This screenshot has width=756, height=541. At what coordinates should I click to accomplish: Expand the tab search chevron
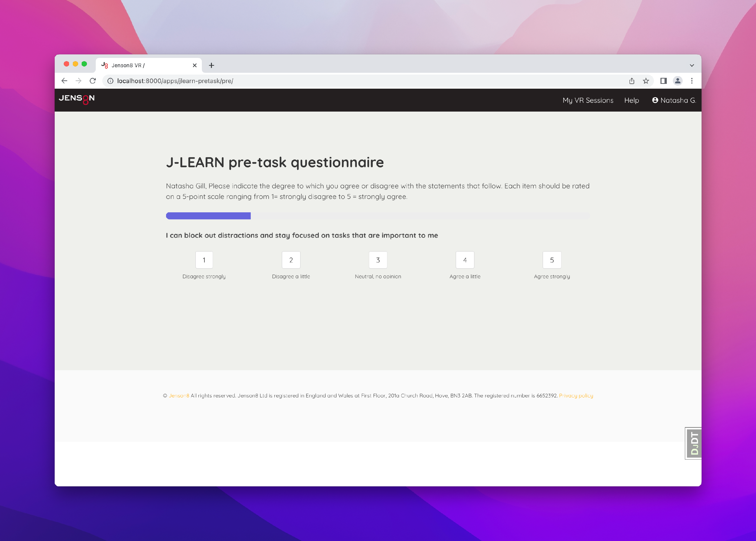point(692,65)
